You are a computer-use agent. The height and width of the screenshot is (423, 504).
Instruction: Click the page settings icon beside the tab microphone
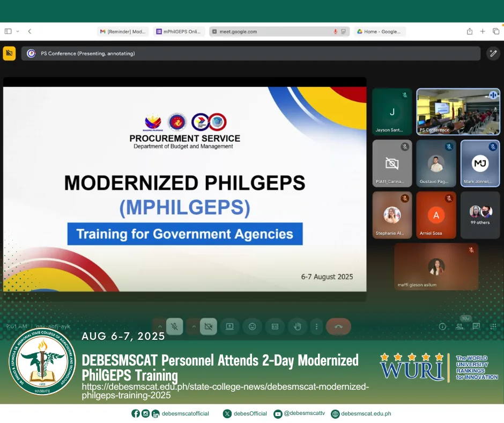click(x=343, y=32)
